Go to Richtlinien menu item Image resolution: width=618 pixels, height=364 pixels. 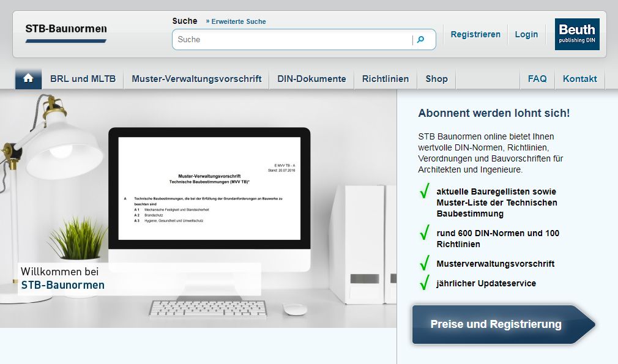[385, 79]
